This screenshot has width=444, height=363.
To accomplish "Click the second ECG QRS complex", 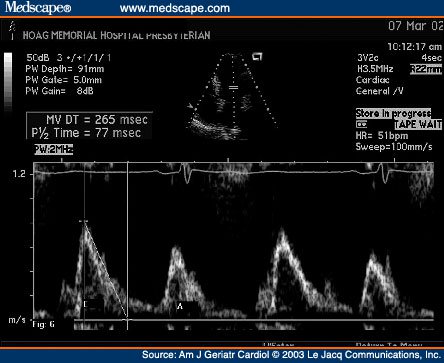I will pyautogui.click(x=383, y=173).
